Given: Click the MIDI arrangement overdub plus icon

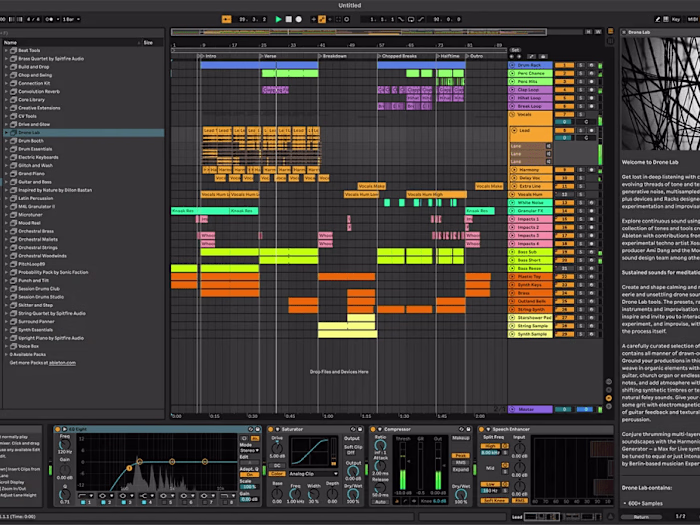Looking at the screenshot, I should [313, 19].
